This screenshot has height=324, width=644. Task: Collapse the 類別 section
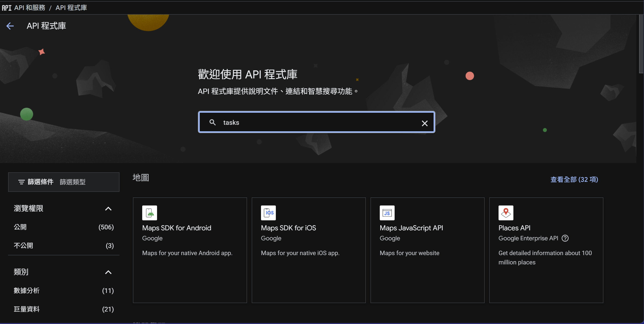tap(108, 272)
